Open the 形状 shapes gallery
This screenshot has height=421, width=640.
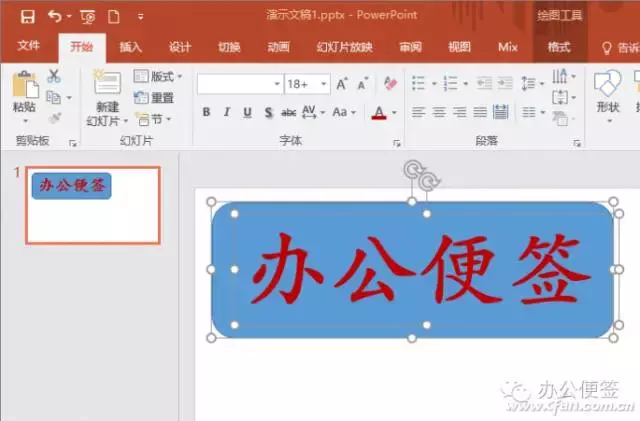coord(608,96)
